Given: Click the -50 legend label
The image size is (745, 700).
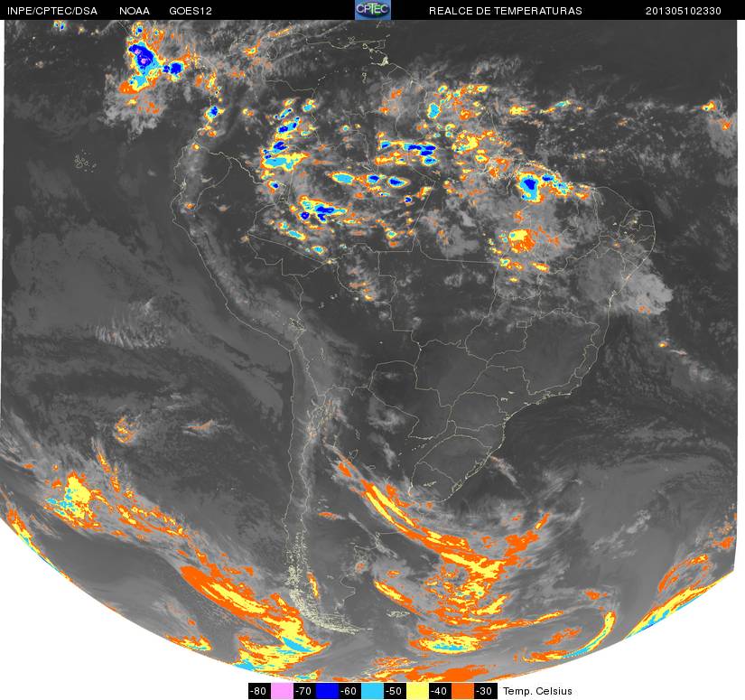Looking at the screenshot, I should (396, 690).
